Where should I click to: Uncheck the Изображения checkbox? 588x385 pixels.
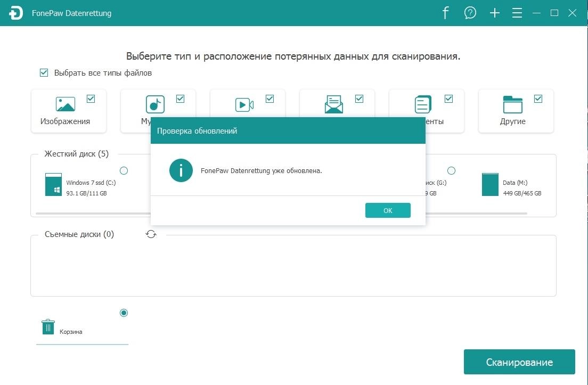91,99
